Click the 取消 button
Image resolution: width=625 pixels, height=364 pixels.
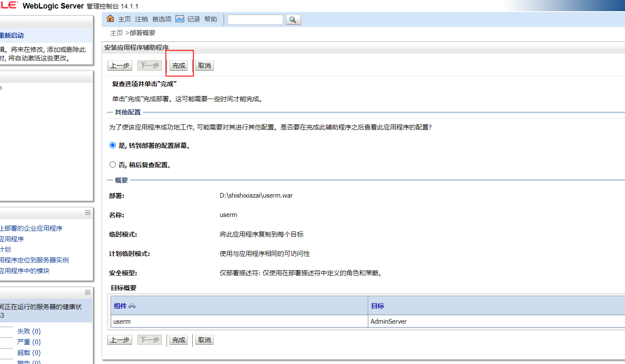(x=204, y=66)
